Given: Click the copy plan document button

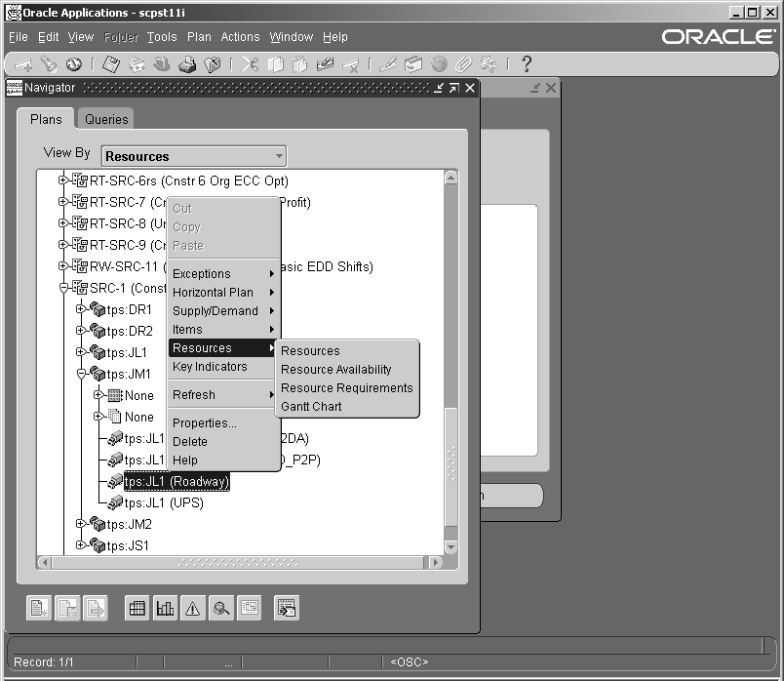Looking at the screenshot, I should pyautogui.click(x=67, y=608).
